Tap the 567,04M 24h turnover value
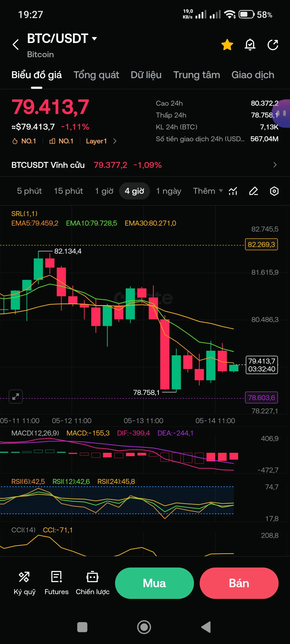This screenshot has height=644, width=290. pyautogui.click(x=264, y=139)
